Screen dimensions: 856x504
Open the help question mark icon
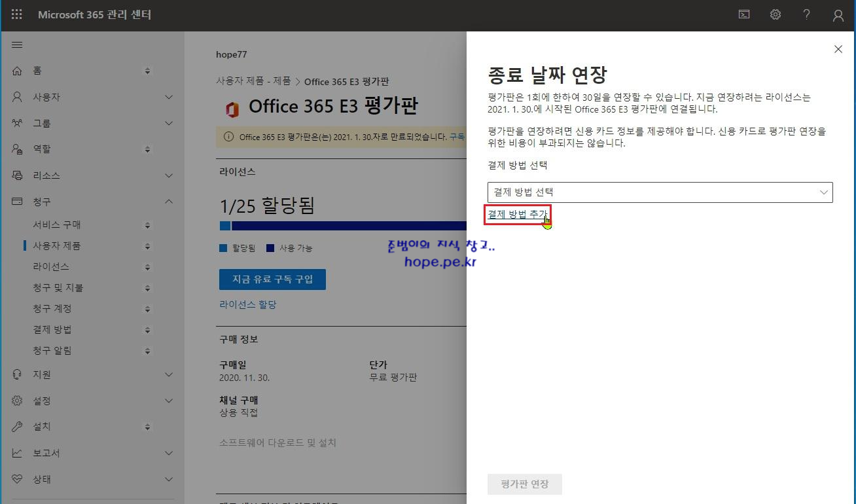coord(807,14)
